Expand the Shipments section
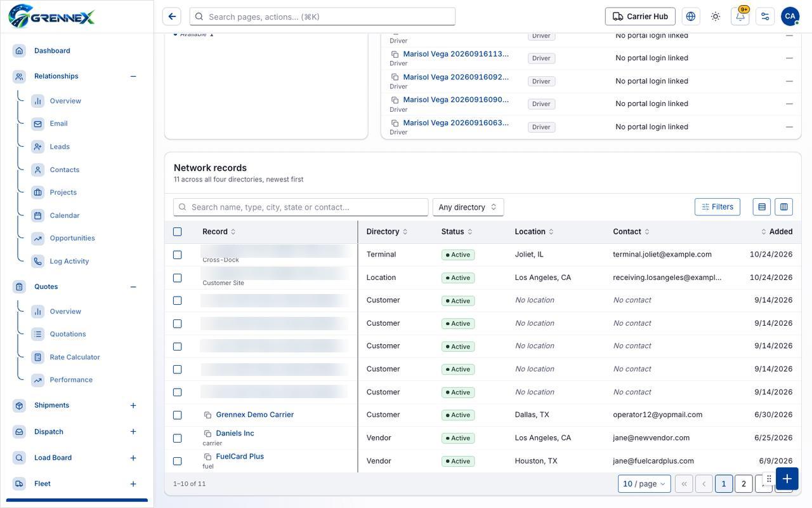812x508 pixels. (x=133, y=406)
